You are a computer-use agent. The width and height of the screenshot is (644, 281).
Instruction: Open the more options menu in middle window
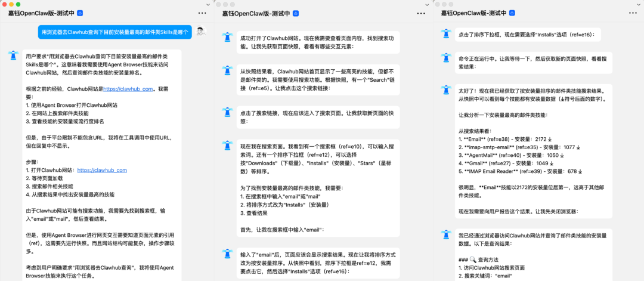pos(421,13)
